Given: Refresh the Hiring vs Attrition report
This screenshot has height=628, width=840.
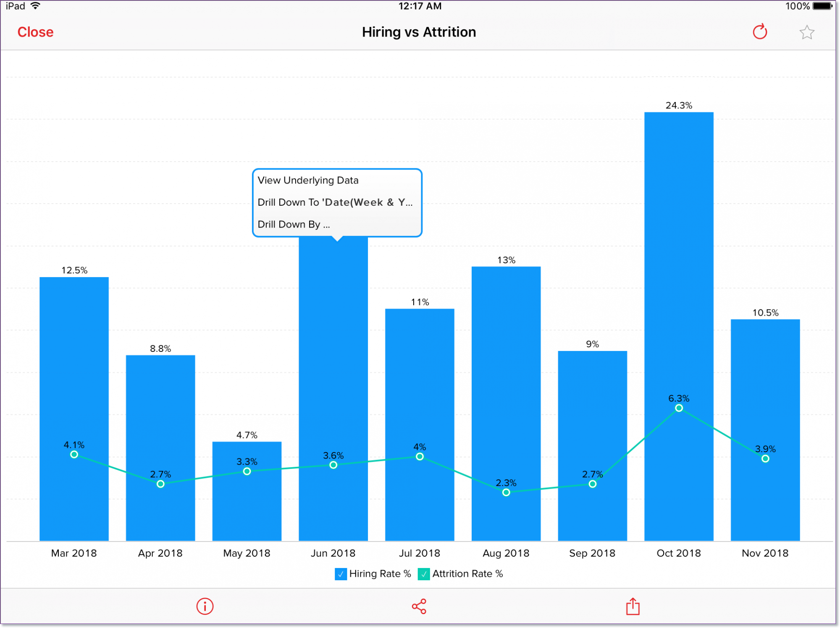Looking at the screenshot, I should (760, 32).
